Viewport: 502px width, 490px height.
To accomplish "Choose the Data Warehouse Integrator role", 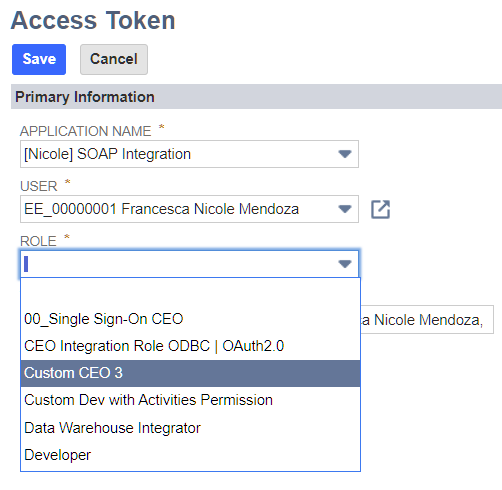I will pyautogui.click(x=190, y=428).
